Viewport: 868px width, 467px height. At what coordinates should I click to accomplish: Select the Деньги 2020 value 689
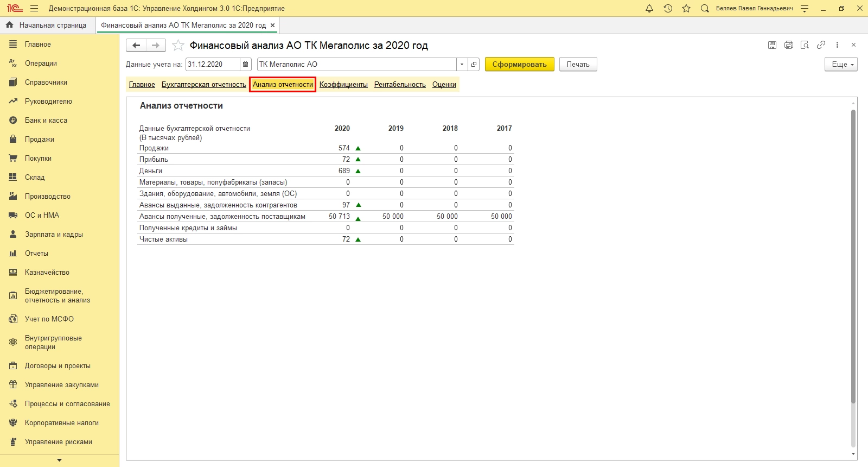[344, 171]
